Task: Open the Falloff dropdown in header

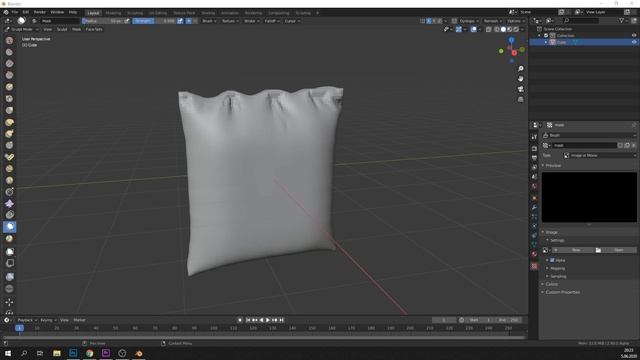Action: [271, 21]
